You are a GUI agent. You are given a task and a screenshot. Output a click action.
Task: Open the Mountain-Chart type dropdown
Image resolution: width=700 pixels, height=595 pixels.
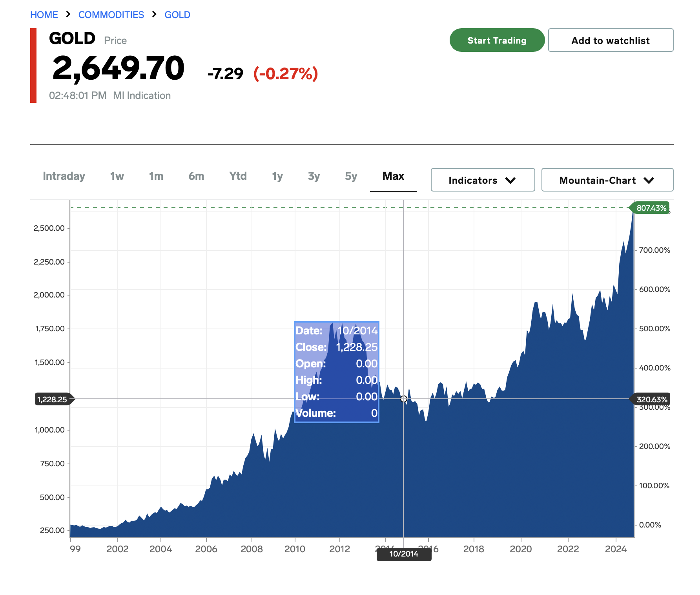point(607,180)
